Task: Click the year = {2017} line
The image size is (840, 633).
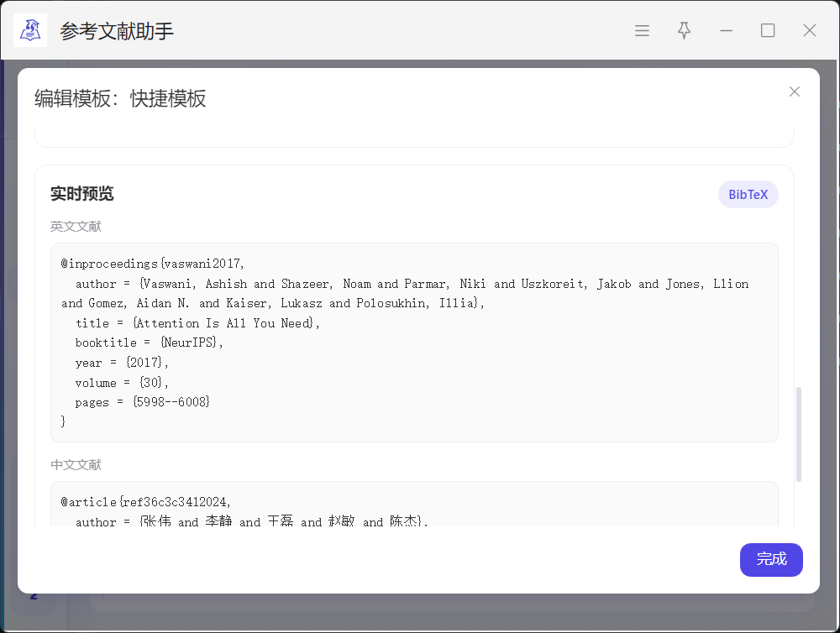Action: 122,363
